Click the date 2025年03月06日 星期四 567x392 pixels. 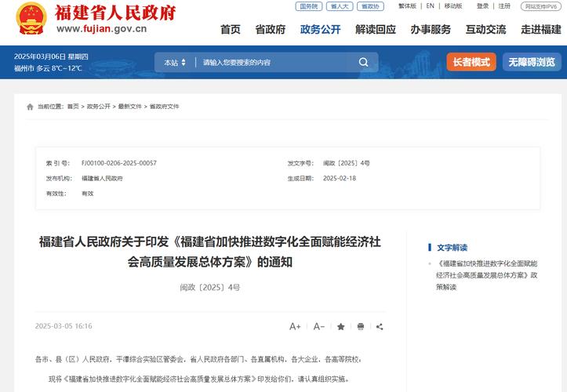coord(51,56)
